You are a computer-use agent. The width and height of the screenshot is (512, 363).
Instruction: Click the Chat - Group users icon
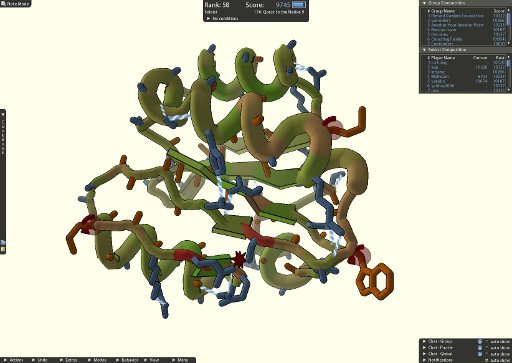(x=480, y=342)
